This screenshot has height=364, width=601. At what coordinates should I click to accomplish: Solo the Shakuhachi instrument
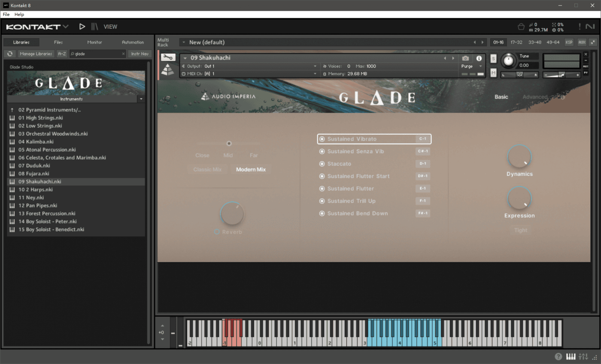(493, 59)
